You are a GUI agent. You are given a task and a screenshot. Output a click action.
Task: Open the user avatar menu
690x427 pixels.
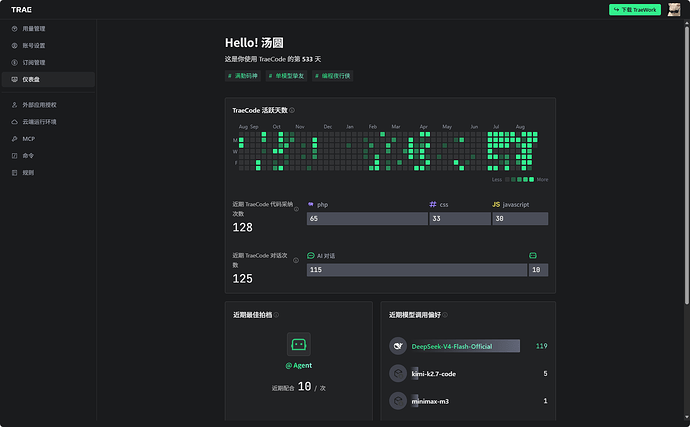point(674,10)
